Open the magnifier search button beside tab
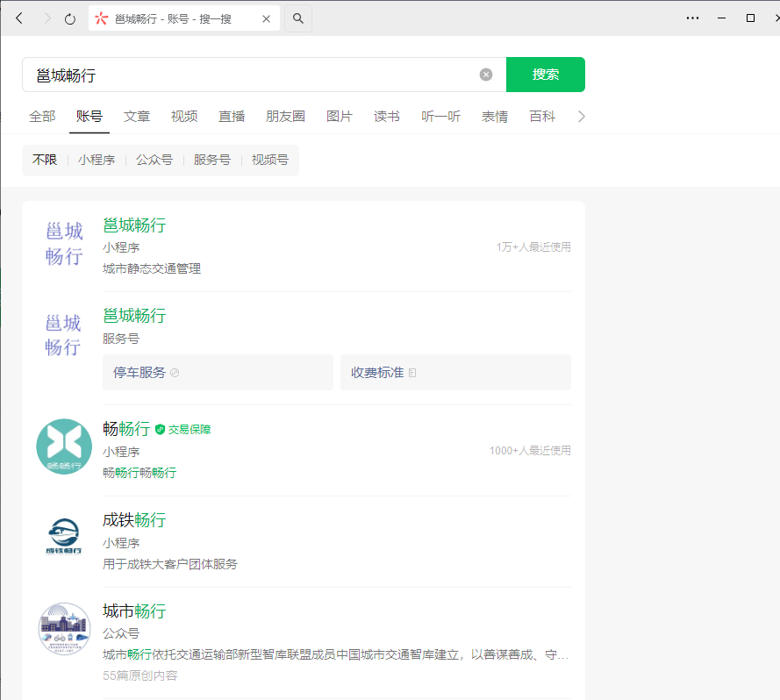 [x=298, y=18]
